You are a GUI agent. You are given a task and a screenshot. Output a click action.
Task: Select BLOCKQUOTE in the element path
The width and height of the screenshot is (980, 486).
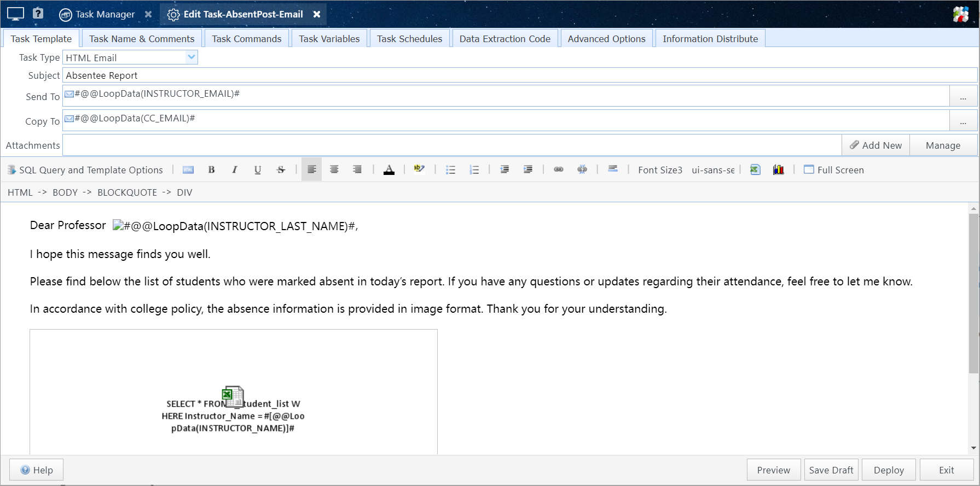(x=127, y=192)
